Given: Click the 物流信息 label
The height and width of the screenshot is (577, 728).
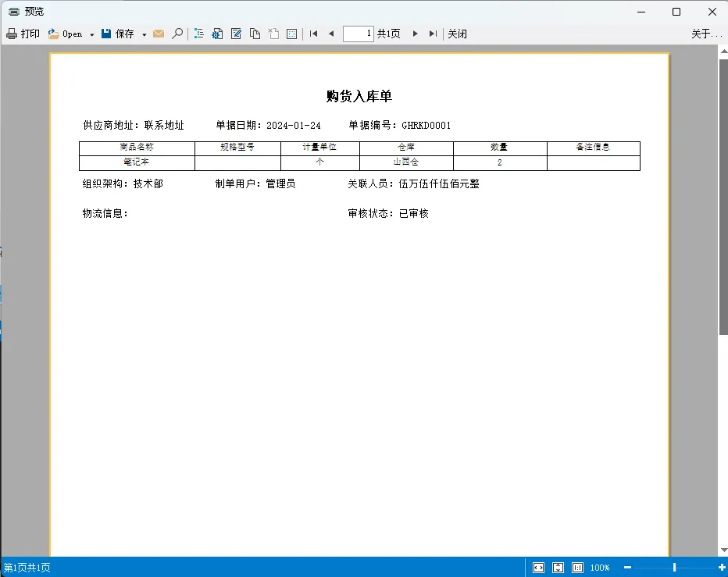Looking at the screenshot, I should (x=105, y=213).
